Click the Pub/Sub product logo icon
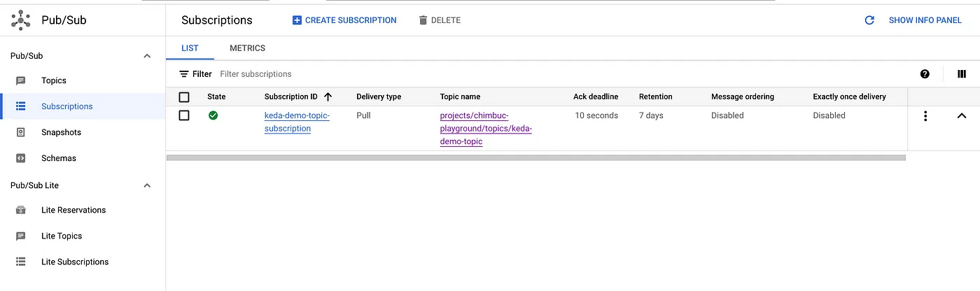This screenshot has width=980, height=291. (x=21, y=20)
